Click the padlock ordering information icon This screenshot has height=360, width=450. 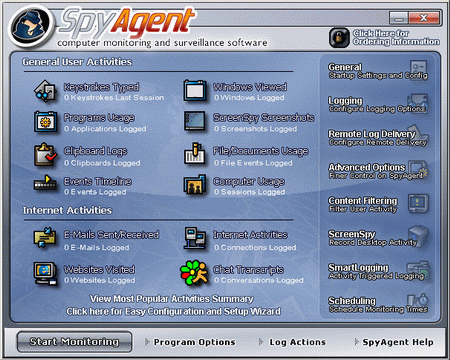339,38
